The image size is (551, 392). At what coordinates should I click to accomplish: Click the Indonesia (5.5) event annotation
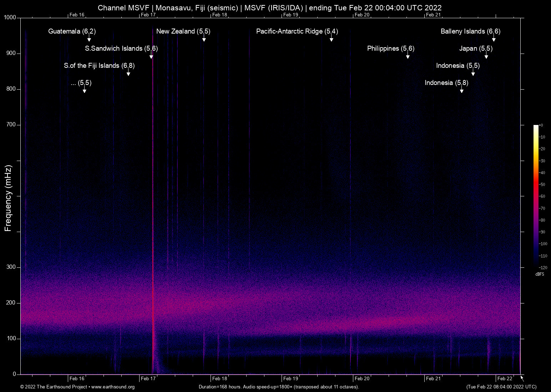click(473, 74)
